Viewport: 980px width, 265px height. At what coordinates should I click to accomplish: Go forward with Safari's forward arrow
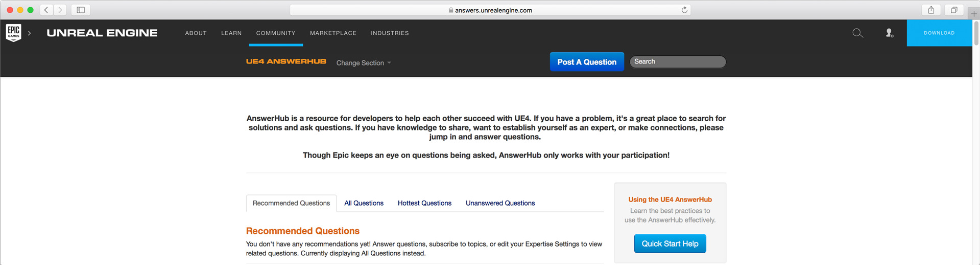click(60, 10)
